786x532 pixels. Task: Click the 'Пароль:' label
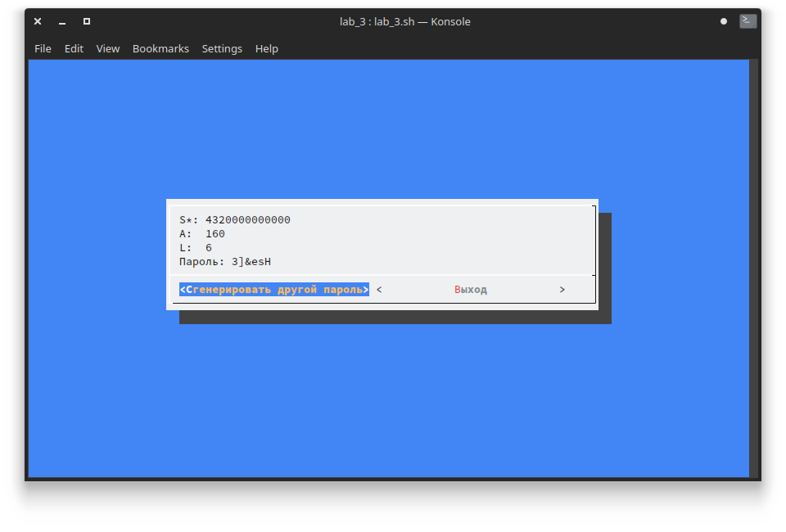click(x=201, y=261)
